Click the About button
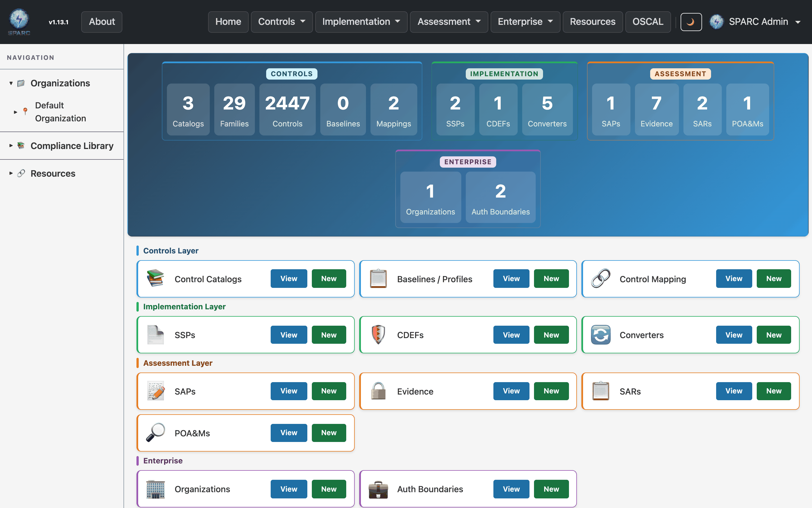Viewport: 812px width, 508px height. (x=102, y=22)
